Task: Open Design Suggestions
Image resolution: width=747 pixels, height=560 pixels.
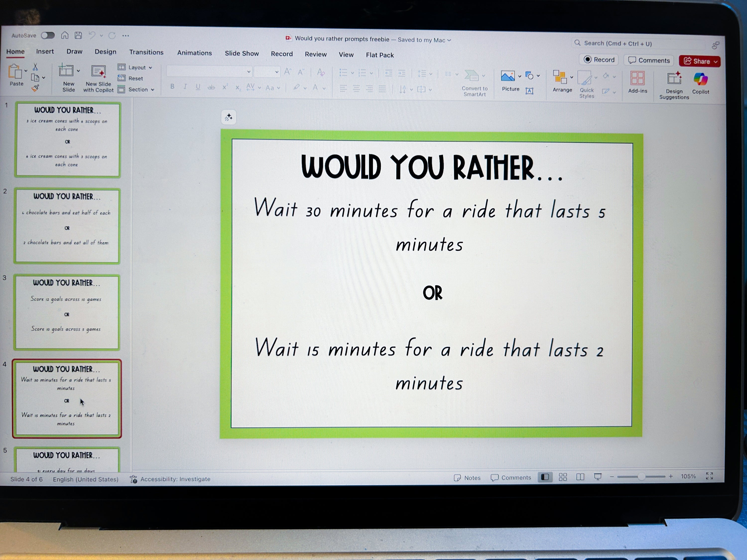Action: pyautogui.click(x=674, y=86)
